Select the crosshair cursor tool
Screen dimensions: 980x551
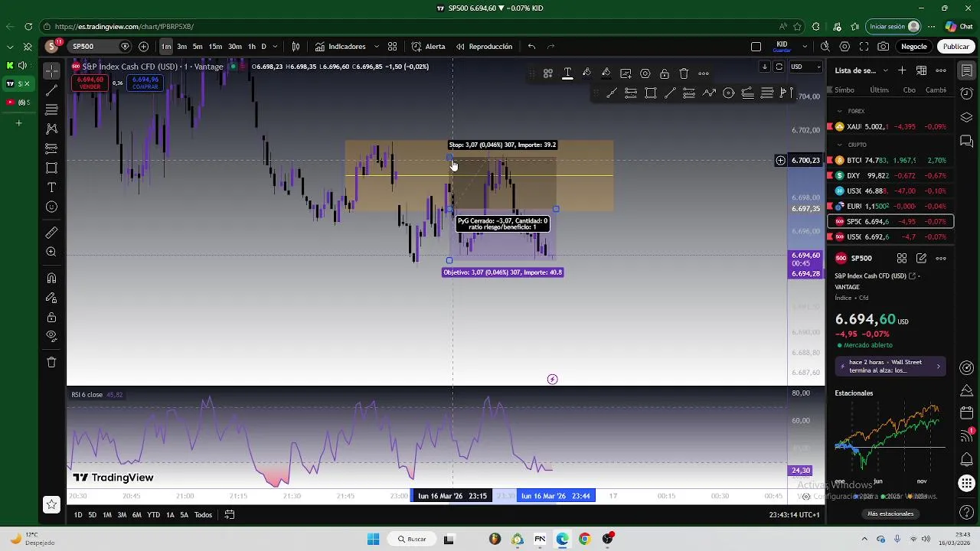point(51,71)
